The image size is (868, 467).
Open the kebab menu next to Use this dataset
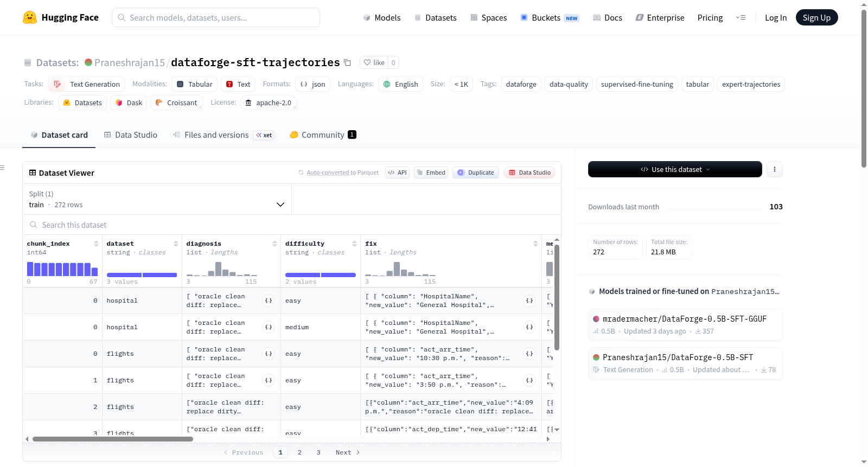pyautogui.click(x=775, y=169)
